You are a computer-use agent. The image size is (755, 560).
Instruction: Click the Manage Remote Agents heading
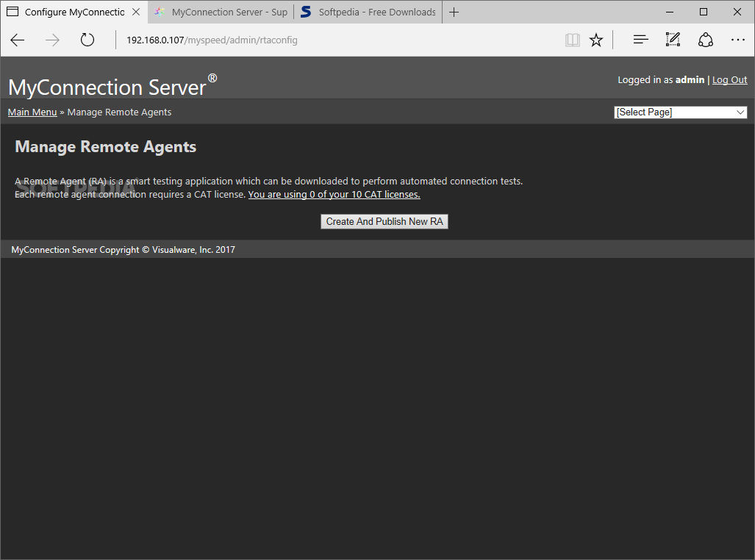coord(105,147)
